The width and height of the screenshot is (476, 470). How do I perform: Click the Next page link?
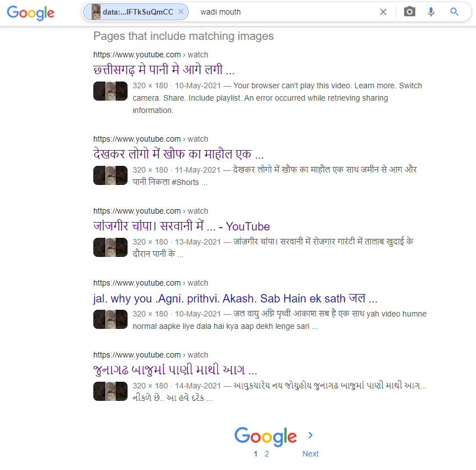310,454
